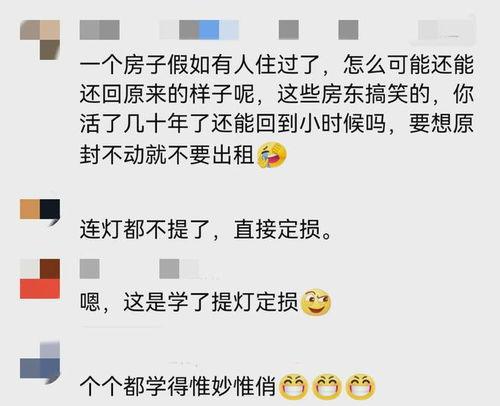Open the red-and-brown avatar of third commenter

pos(40,279)
